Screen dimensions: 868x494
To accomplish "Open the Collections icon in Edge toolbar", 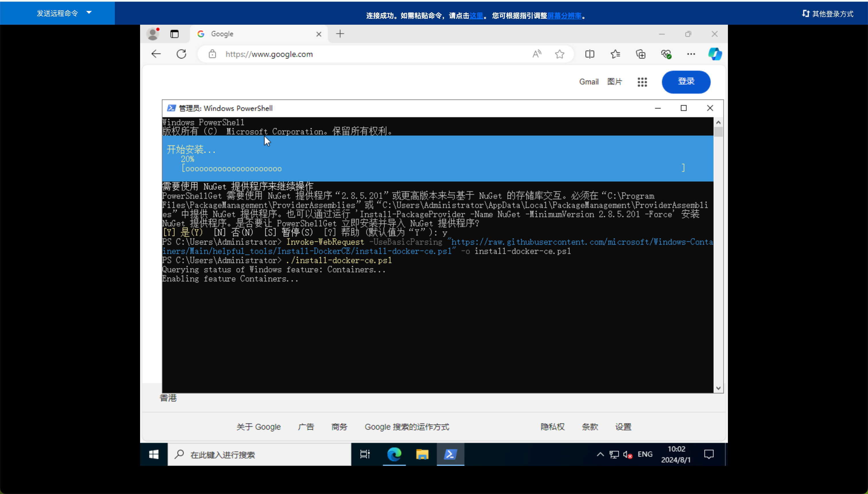I will [x=640, y=54].
